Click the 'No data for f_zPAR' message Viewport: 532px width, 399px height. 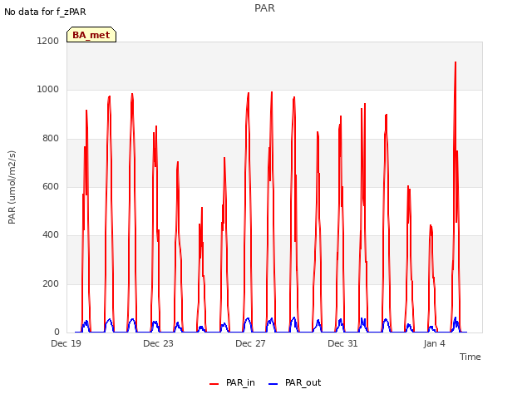45,12
